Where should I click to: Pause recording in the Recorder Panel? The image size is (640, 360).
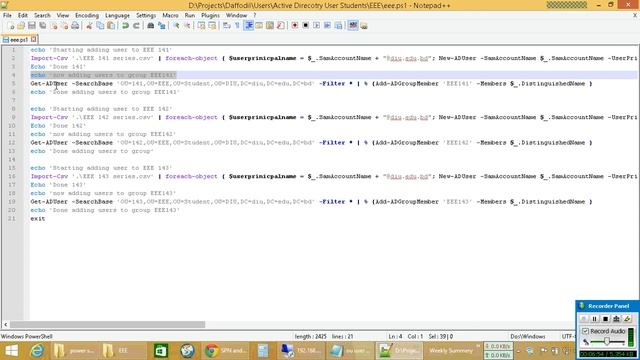click(x=594, y=319)
